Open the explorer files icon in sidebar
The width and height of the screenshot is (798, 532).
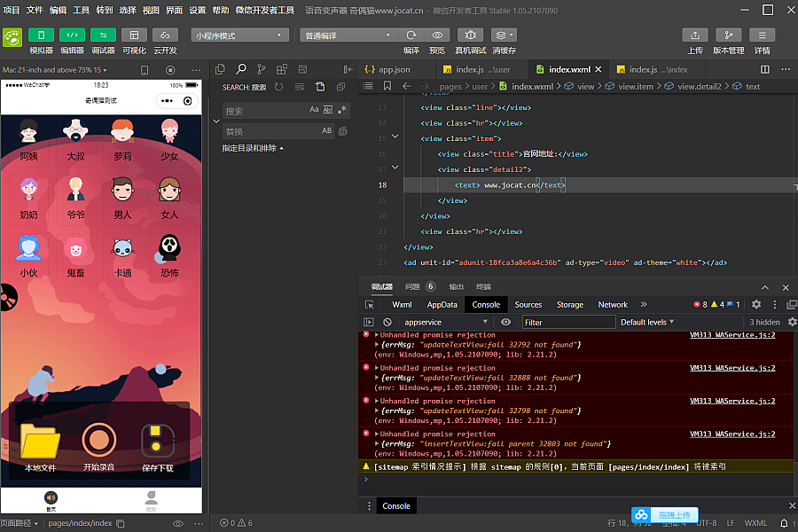(x=221, y=69)
